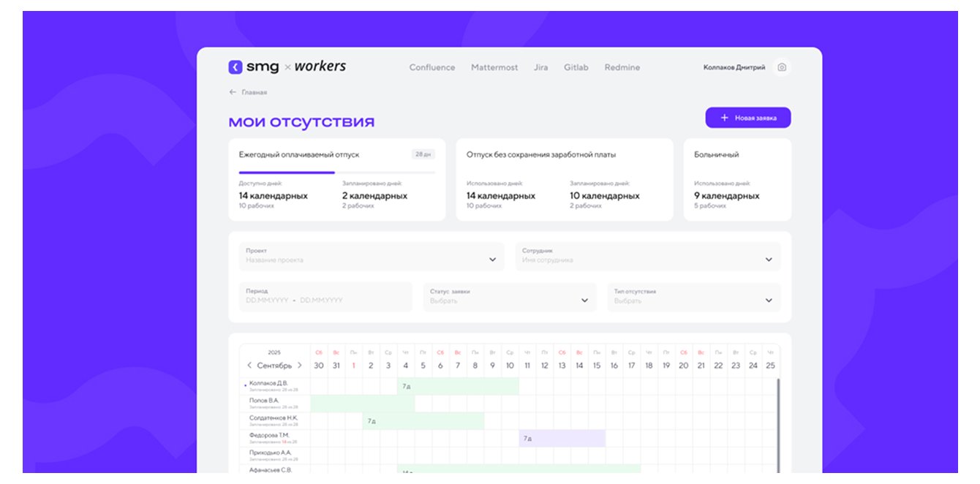Viewport: 980px width, 484px height.
Task: Click the 28 дн badge
Action: (423, 155)
